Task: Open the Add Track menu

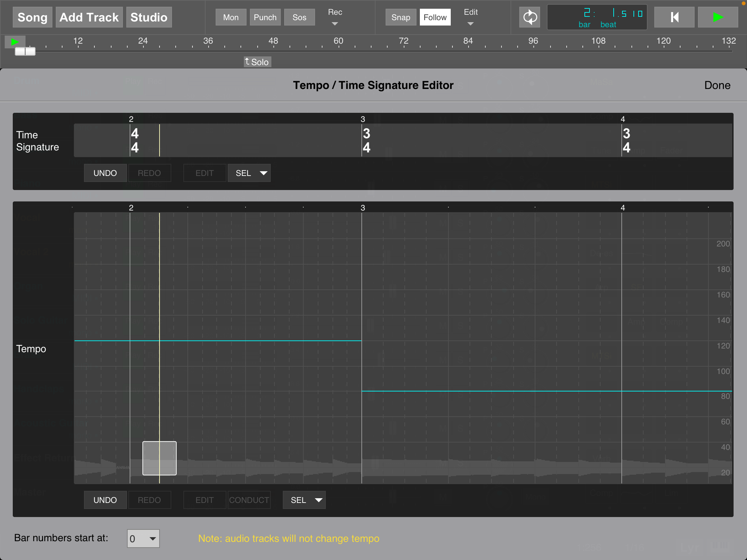Action: [x=89, y=17]
